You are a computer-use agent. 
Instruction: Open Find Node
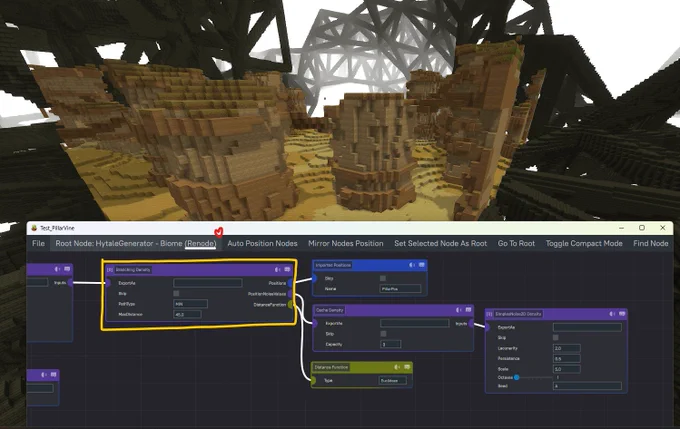point(651,243)
